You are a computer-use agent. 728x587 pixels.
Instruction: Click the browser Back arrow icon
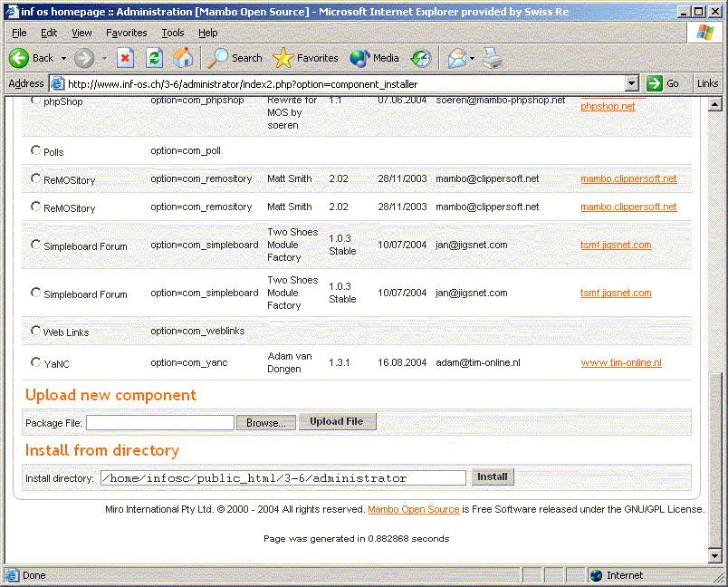(x=20, y=58)
